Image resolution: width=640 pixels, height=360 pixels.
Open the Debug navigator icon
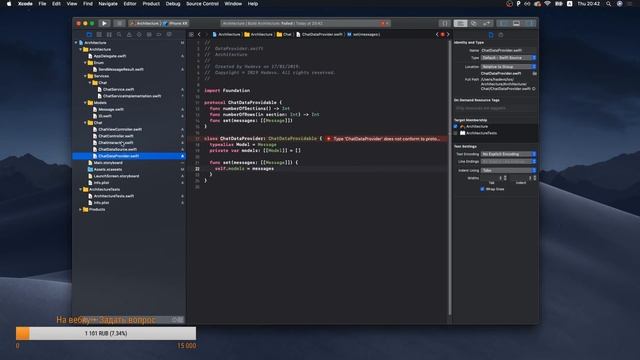click(149, 35)
